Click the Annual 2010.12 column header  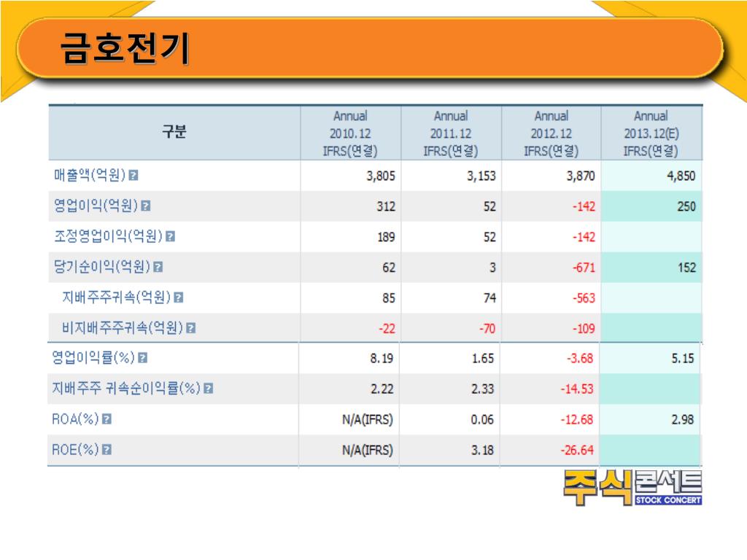tap(350, 133)
